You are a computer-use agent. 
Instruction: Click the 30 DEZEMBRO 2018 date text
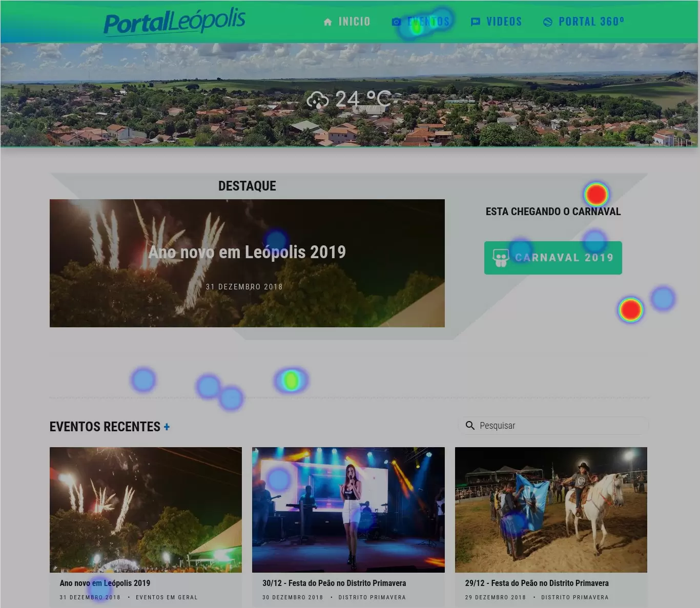click(x=293, y=597)
